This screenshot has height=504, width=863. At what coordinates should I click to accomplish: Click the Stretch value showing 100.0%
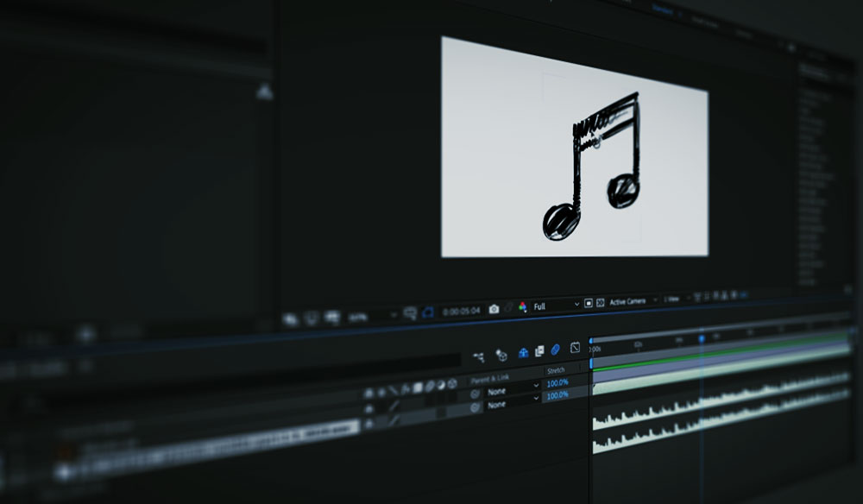click(558, 384)
